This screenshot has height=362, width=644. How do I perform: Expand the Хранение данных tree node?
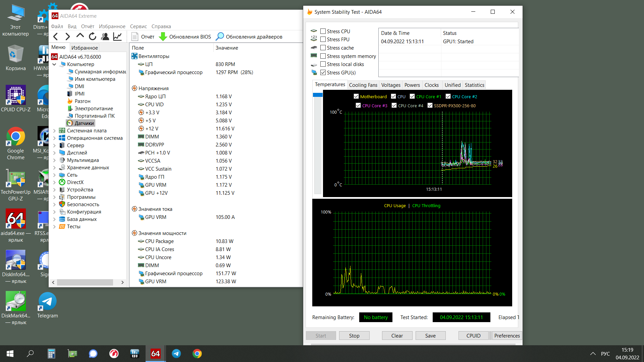[x=54, y=168]
